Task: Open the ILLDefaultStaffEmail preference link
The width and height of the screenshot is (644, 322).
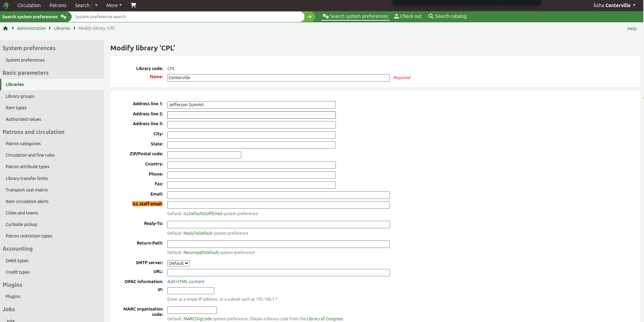Action: [x=203, y=214]
